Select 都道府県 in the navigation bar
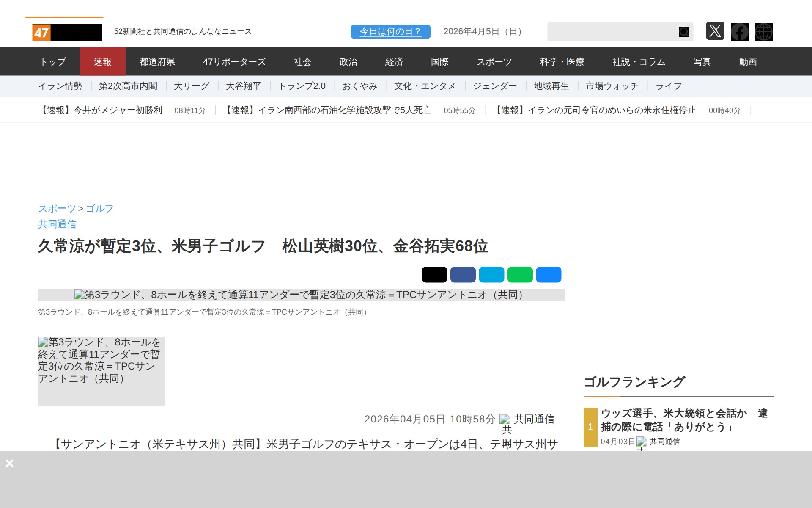 [157, 62]
